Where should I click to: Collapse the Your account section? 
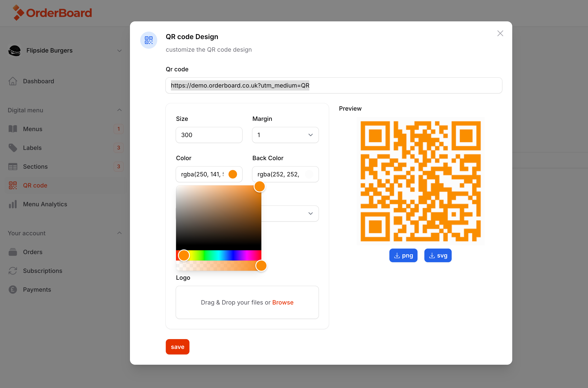pyautogui.click(x=119, y=233)
